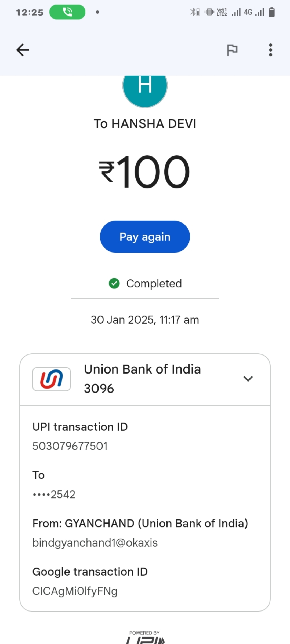Collapse the Union Bank of India 3096 header

point(142,379)
